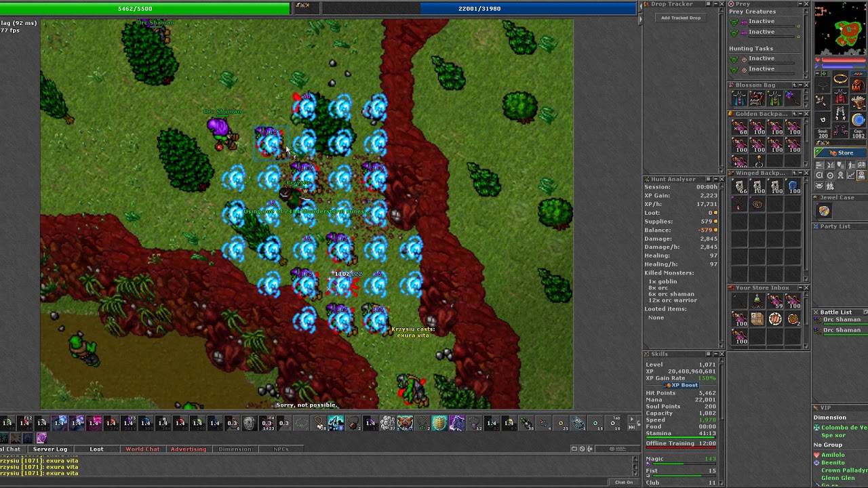The height and width of the screenshot is (488, 868).
Task: Minimize the Hunt Analyser panel
Action: tap(717, 180)
